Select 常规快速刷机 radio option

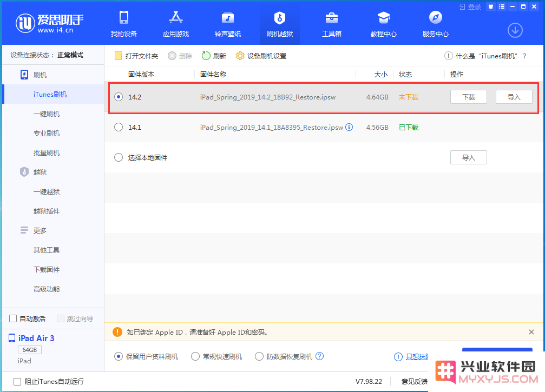tap(195, 356)
